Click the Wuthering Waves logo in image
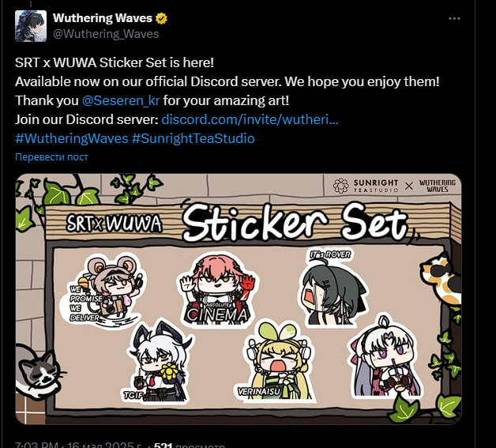Viewport: 496px width, 448px height. pos(438,186)
